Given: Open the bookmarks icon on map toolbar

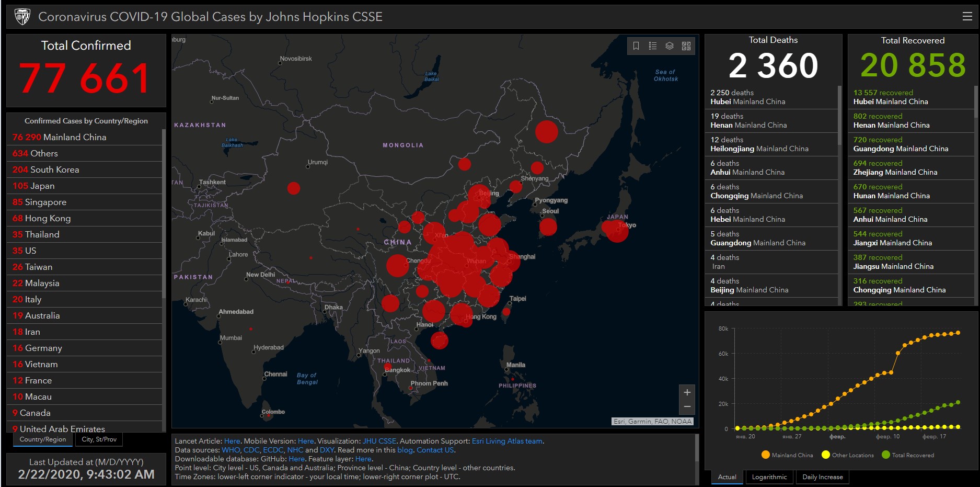Looking at the screenshot, I should (636, 46).
